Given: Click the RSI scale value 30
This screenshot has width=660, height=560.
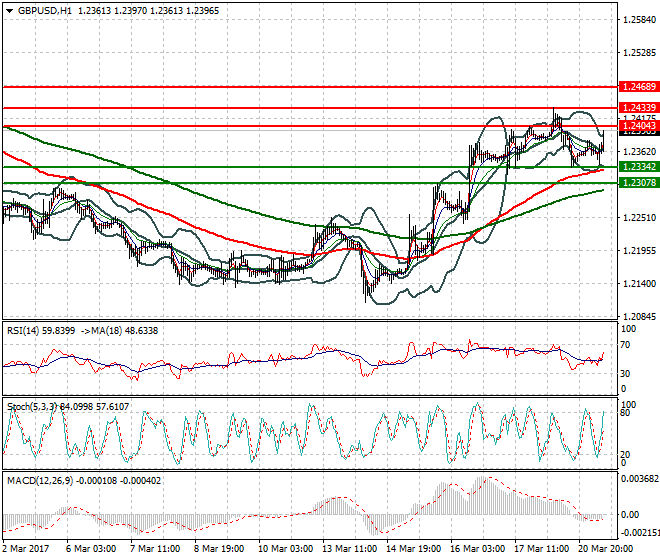Looking at the screenshot, I should (625, 373).
